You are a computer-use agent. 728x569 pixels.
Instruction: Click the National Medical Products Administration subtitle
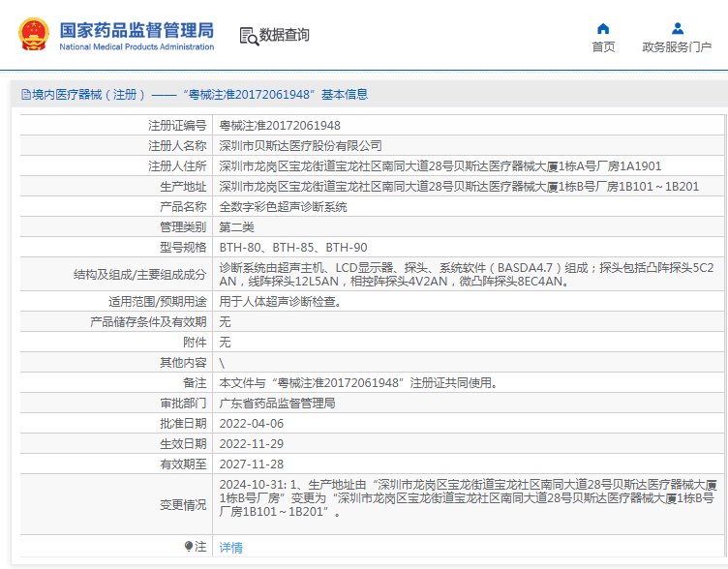[x=136, y=46]
